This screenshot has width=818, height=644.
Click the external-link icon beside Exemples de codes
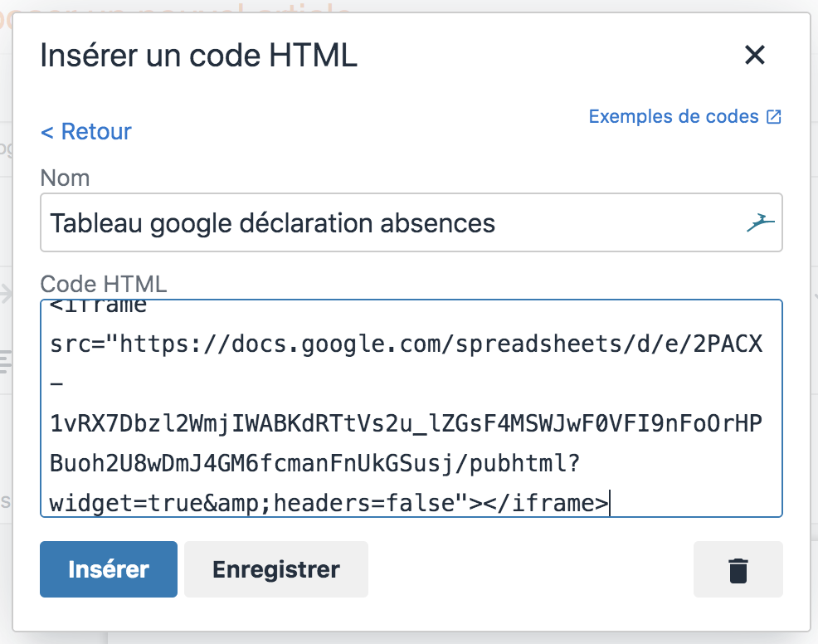[x=774, y=116]
